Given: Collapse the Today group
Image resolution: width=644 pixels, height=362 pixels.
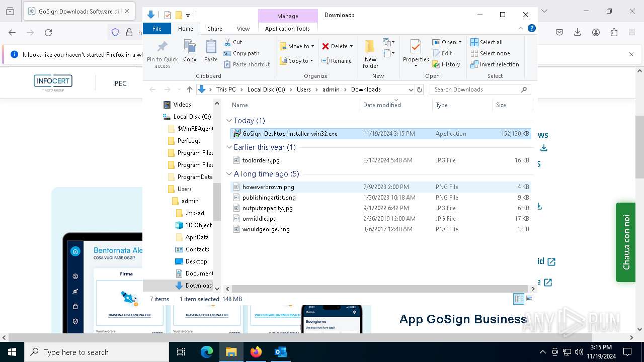Looking at the screenshot, I should [x=229, y=121].
